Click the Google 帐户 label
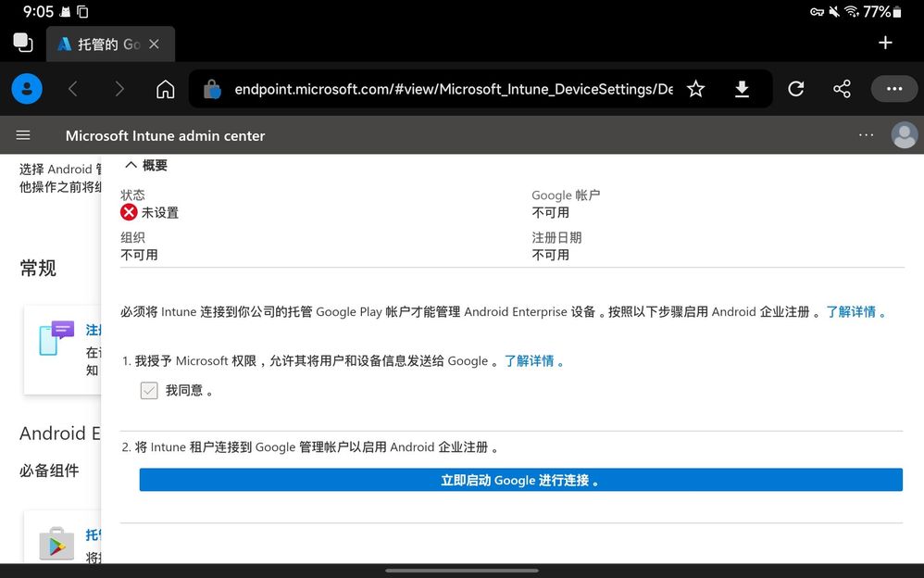Screen dimensions: 924x578 [566, 195]
